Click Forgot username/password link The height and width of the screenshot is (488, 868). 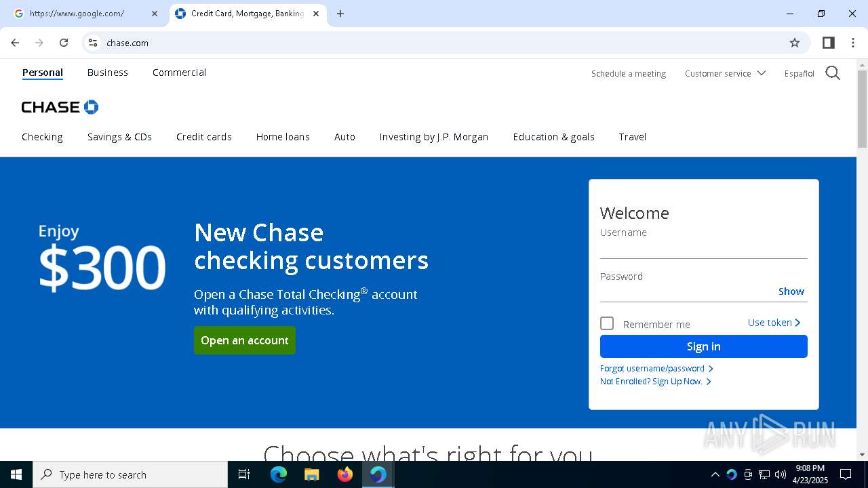pyautogui.click(x=656, y=369)
